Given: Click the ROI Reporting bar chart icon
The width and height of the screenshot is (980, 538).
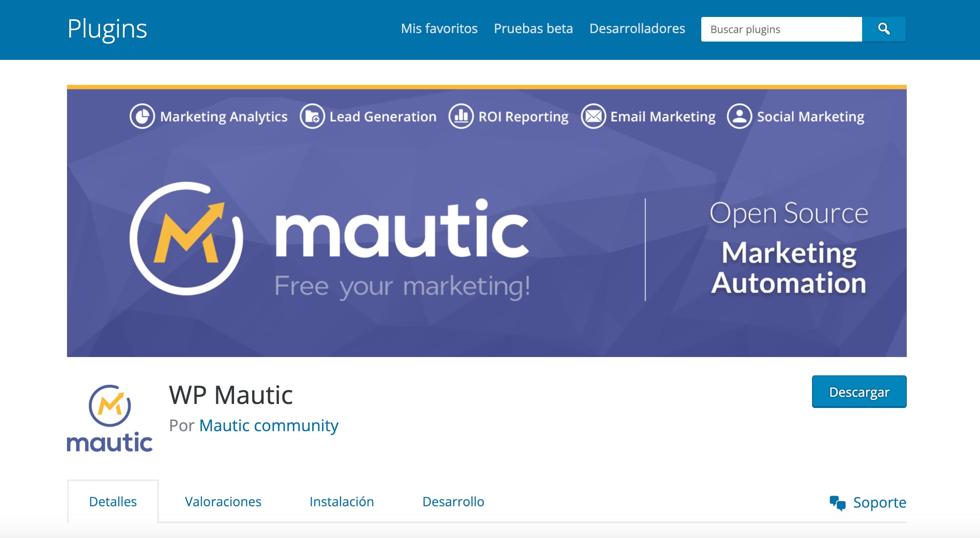Looking at the screenshot, I should (461, 116).
